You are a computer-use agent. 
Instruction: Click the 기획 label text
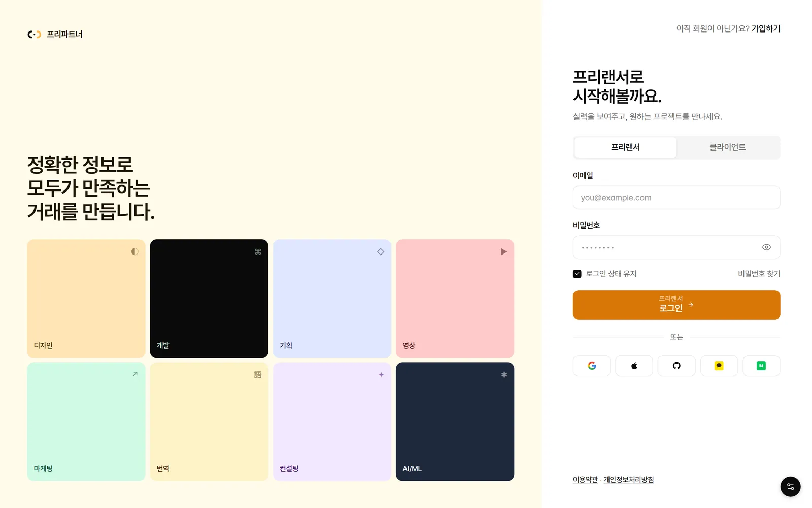coord(286,345)
